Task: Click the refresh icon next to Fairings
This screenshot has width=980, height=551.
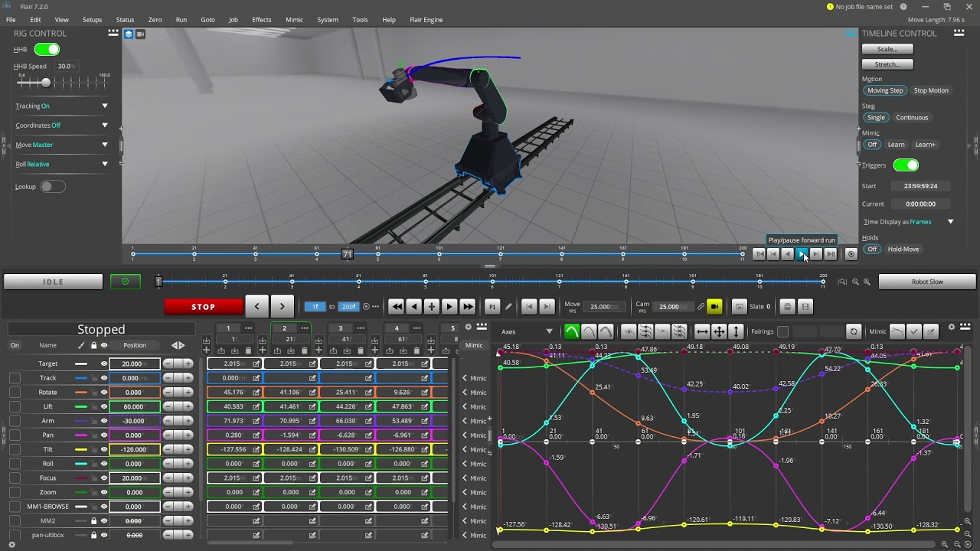Action: [854, 331]
